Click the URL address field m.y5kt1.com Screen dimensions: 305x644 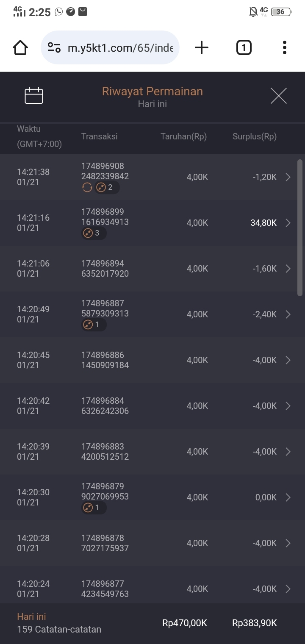120,47
